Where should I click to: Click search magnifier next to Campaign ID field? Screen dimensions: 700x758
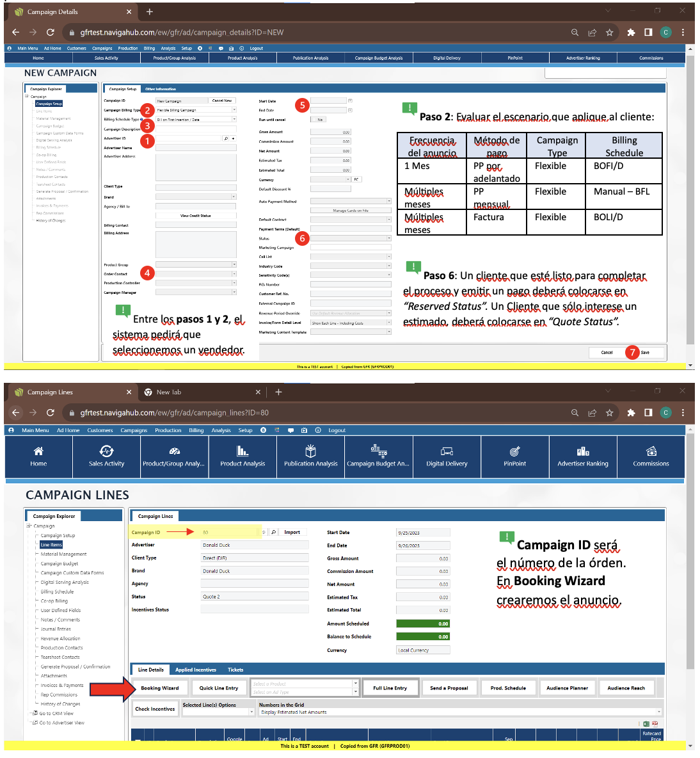click(273, 532)
